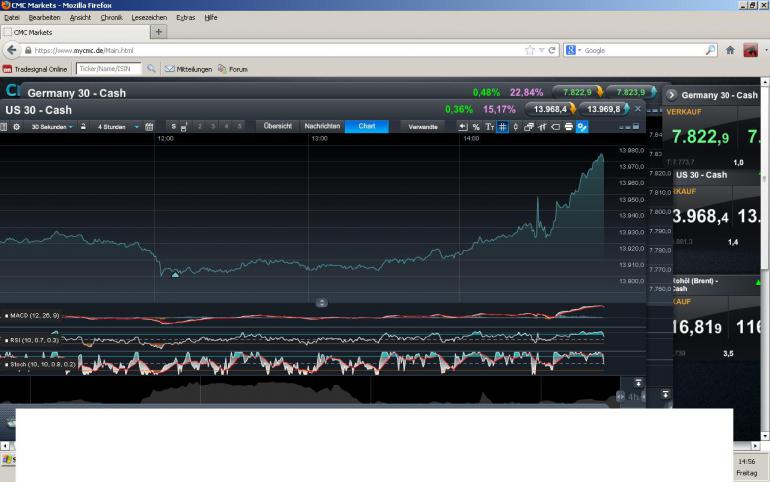Click the vertical cursor icon after grid
Screen dimensions: 770x482
point(516,127)
